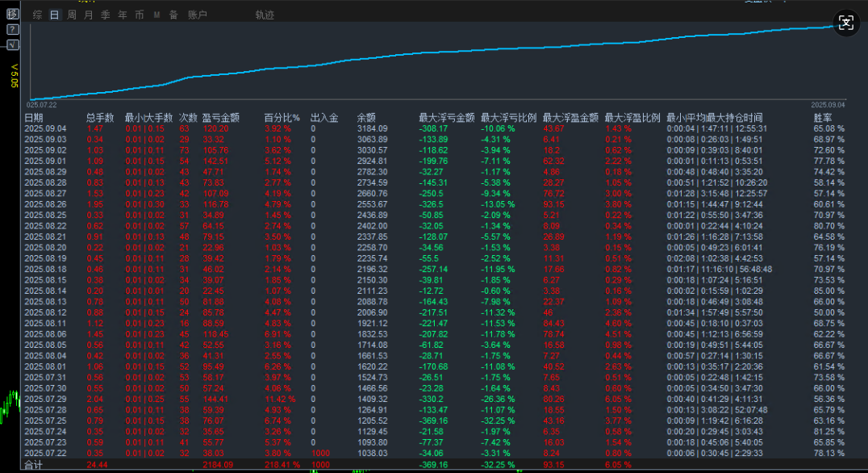Switch to the 周 weekly tab
Viewport: 868px width, 473px height.
tap(71, 15)
